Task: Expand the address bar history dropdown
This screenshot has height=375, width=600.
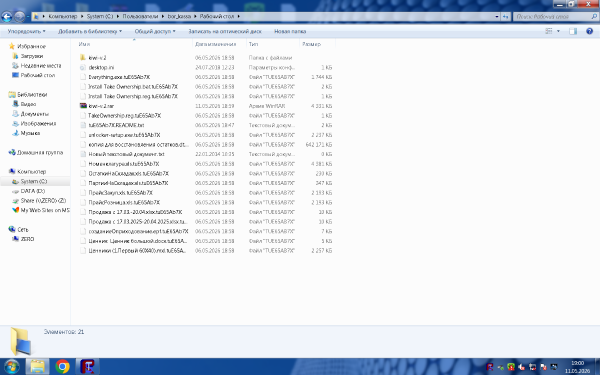Action: [x=497, y=16]
